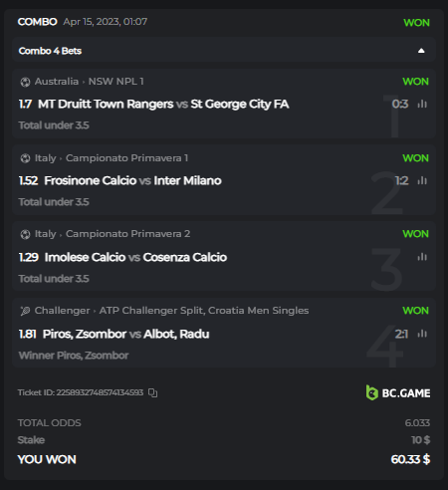This screenshot has width=448, height=490.
Task: Click the Combo 4 Bets header label
Action: (50, 51)
